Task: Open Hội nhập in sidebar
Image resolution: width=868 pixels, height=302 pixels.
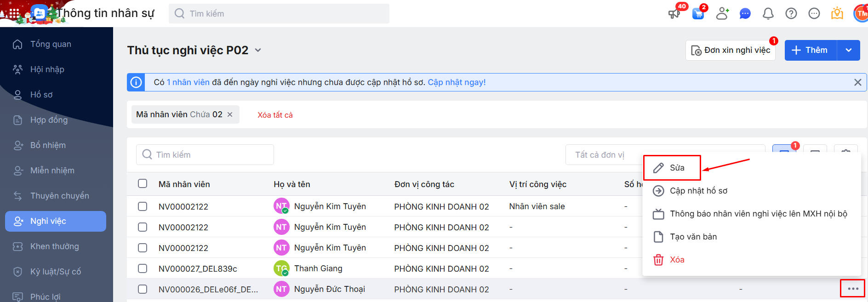Action: [56, 69]
